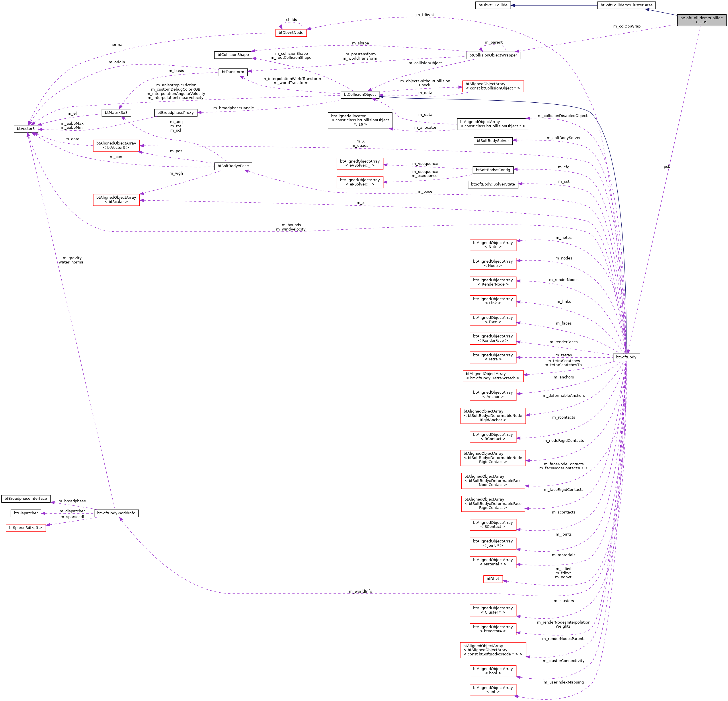Click the m_windVelocity edge label
728x701 pixels.
(x=291, y=229)
